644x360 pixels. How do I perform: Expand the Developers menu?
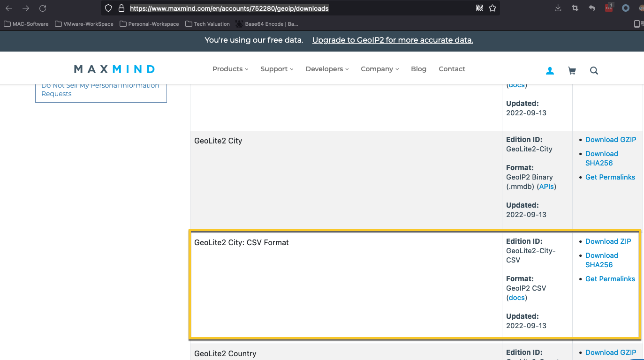pyautogui.click(x=327, y=69)
